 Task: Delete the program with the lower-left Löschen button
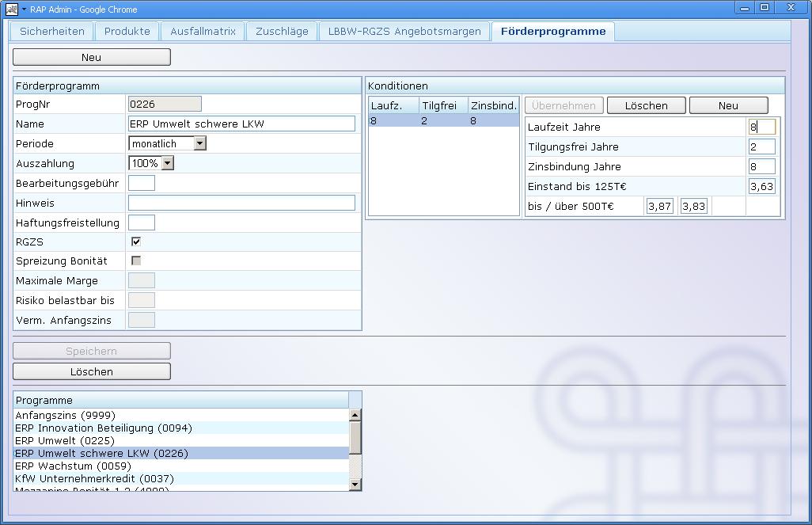point(92,371)
